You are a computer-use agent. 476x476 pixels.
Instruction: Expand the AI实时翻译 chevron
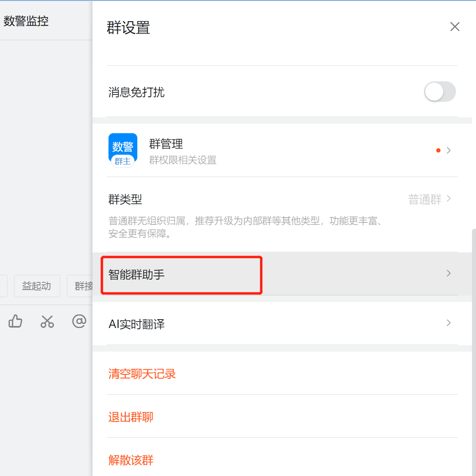[x=449, y=323]
